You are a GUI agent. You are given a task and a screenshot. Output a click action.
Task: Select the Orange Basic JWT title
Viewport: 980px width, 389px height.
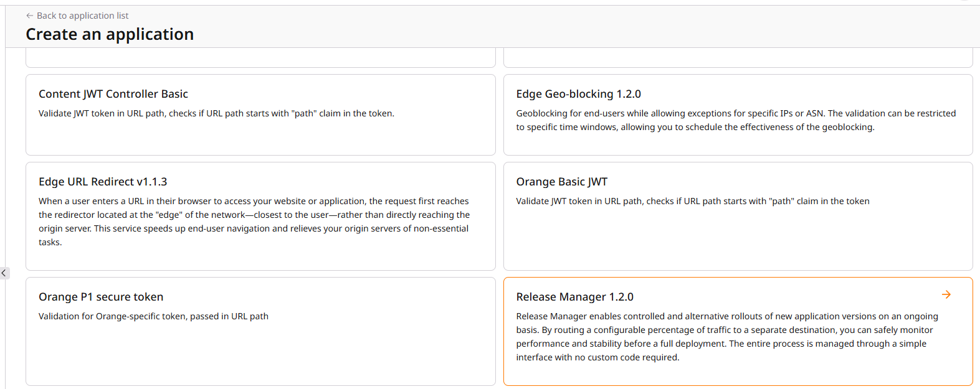[x=561, y=182]
